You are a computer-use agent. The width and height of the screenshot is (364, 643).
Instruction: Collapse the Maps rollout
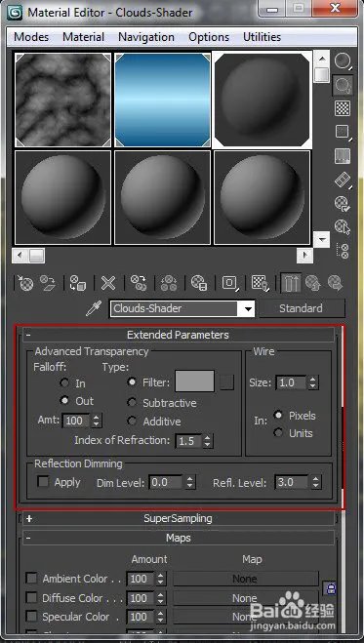click(x=179, y=538)
